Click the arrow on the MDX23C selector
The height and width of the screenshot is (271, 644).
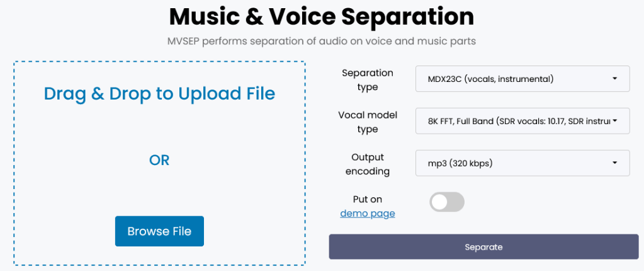(614, 79)
